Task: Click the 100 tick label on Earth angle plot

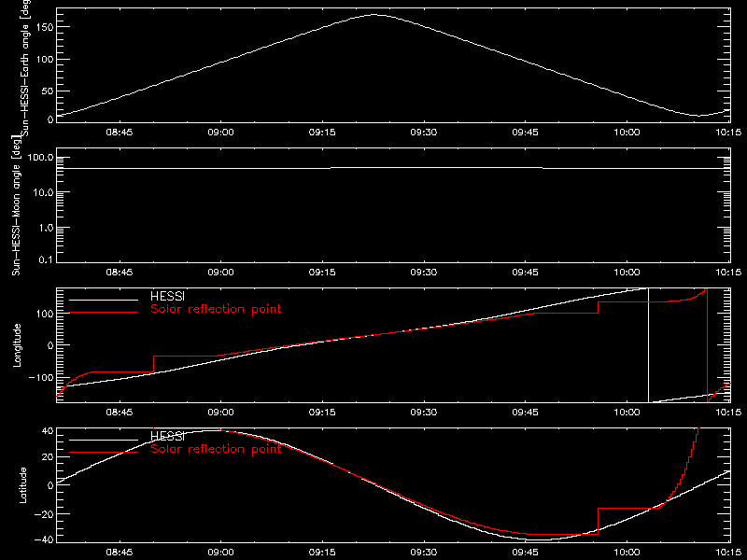Action: pyautogui.click(x=45, y=59)
